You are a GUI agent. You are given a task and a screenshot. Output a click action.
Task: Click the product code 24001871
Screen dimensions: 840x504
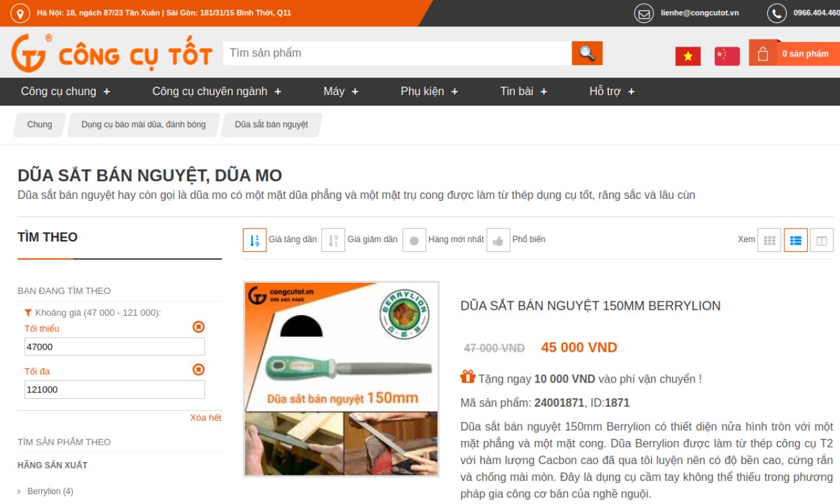click(x=559, y=403)
